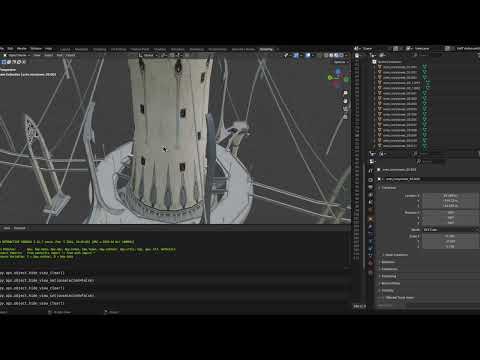This screenshot has width=480, height=360.
Task: Open the Modifiers properties tab icon
Action: (x=371, y=227)
